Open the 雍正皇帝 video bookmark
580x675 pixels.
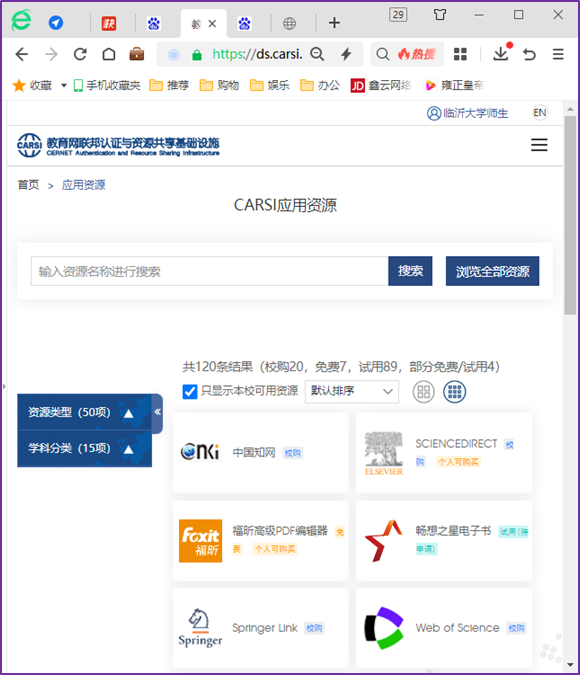click(454, 85)
